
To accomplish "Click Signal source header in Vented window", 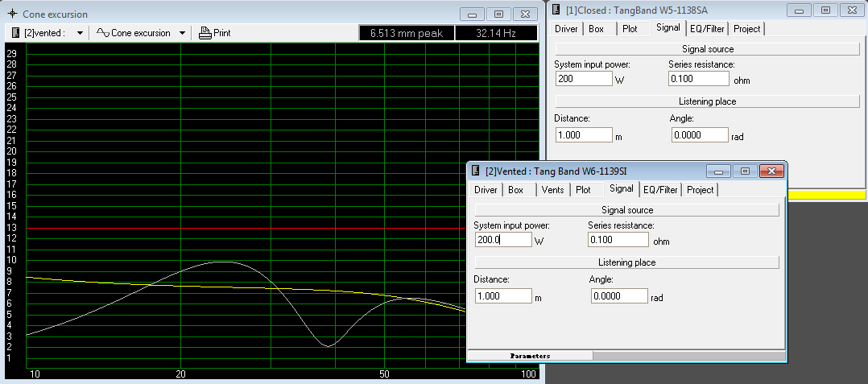I will [626, 210].
